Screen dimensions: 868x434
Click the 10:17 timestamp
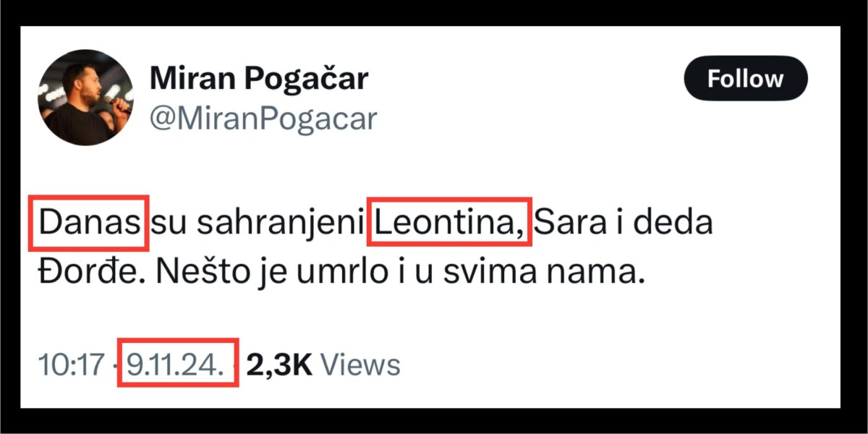pos(71,365)
